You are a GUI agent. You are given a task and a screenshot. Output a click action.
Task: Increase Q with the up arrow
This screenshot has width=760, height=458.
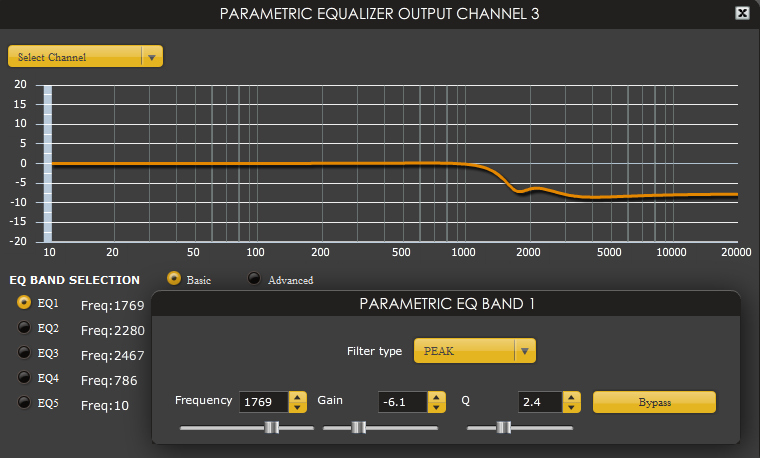571,397
